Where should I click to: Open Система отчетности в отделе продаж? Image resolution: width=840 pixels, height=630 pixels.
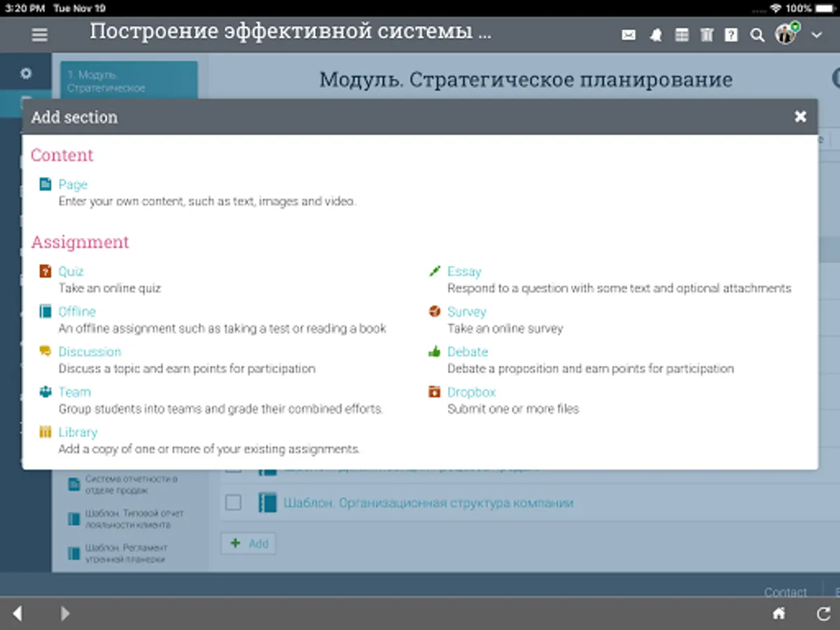tap(132, 485)
